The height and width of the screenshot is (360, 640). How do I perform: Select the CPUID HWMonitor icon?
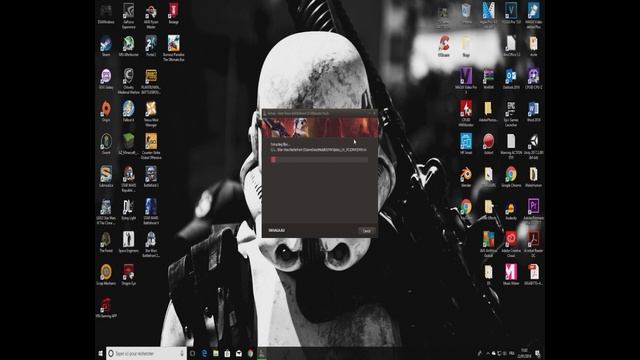(x=466, y=113)
